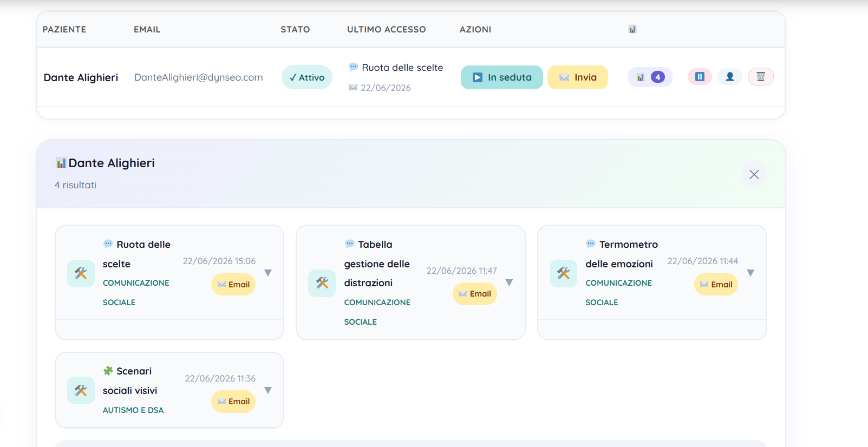Click the tools icon on Scenari sociali visivi card
This screenshot has height=447, width=868.
(x=81, y=390)
